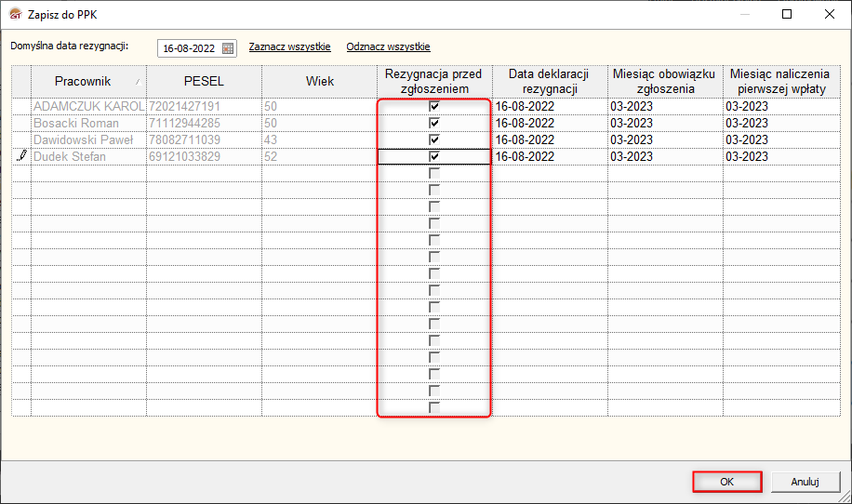Sort by the Wiek column header
Viewport: 852px width, 504px height.
tap(320, 82)
